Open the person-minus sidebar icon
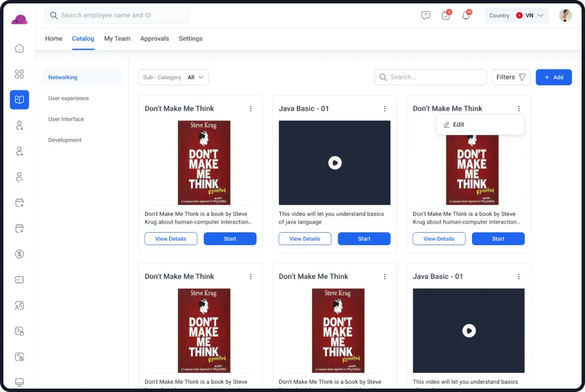Image resolution: width=585 pixels, height=392 pixels. 19,177
